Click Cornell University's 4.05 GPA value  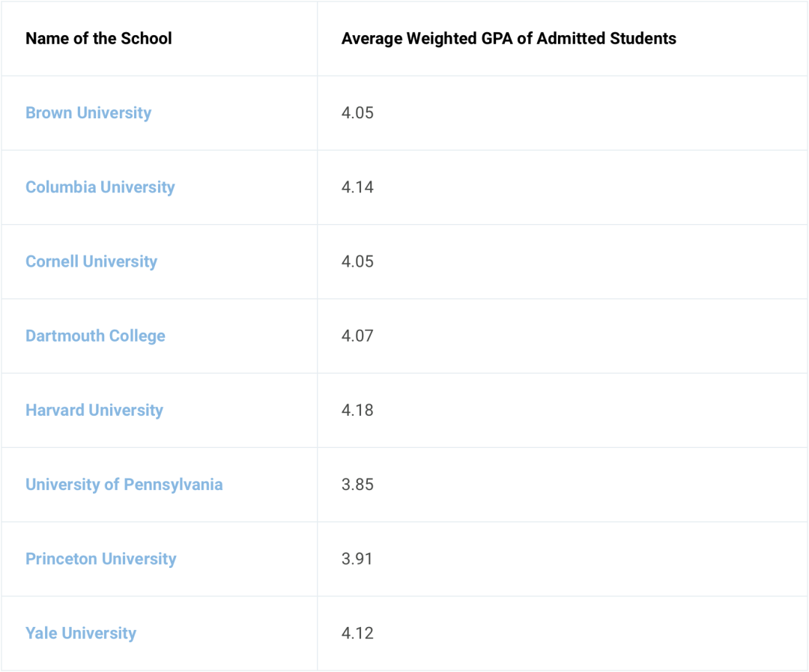click(357, 261)
